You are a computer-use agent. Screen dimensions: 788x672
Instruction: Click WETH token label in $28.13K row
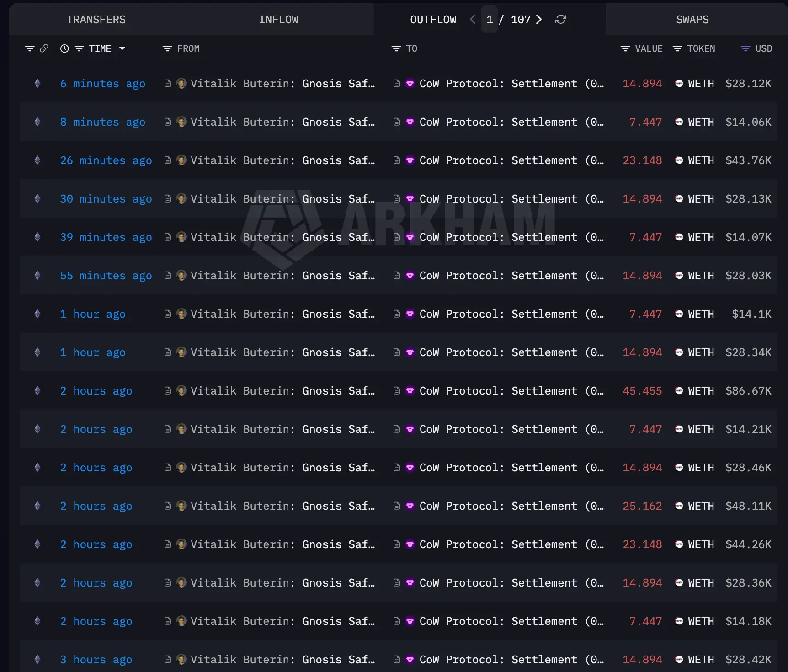point(701,199)
